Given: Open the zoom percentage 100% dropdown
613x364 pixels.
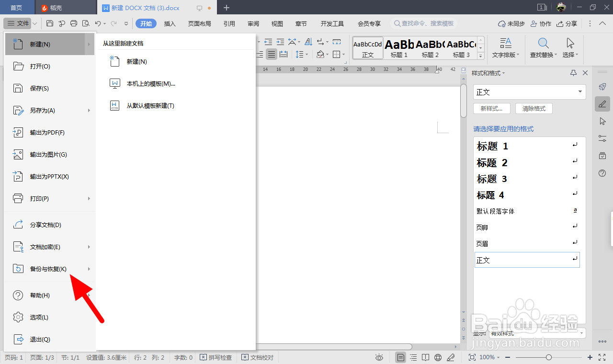Looking at the screenshot, I should pyautogui.click(x=490, y=357).
